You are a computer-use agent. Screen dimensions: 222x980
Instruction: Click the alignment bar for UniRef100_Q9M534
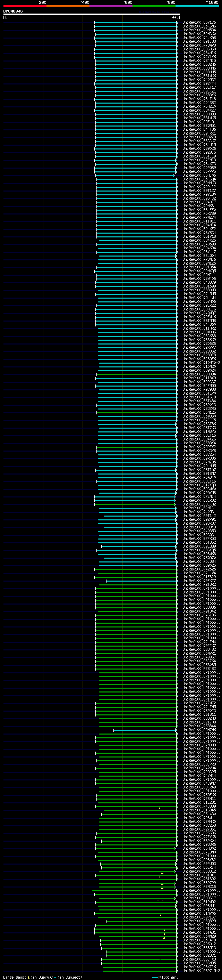[136, 30]
